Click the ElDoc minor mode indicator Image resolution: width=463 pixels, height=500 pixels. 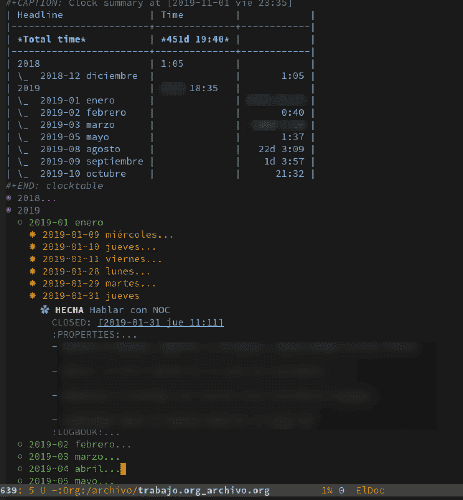[x=370, y=491]
